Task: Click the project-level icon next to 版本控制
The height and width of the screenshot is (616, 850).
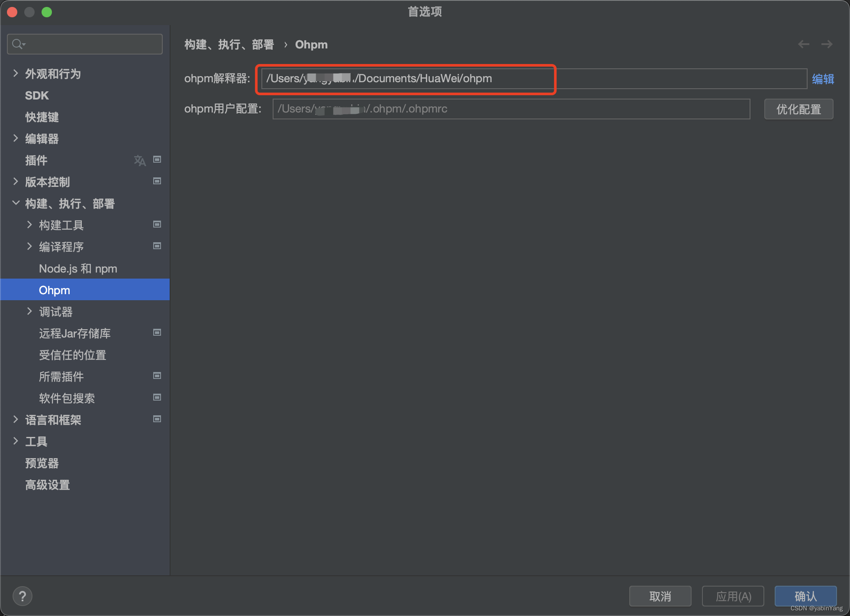Action: 157,181
